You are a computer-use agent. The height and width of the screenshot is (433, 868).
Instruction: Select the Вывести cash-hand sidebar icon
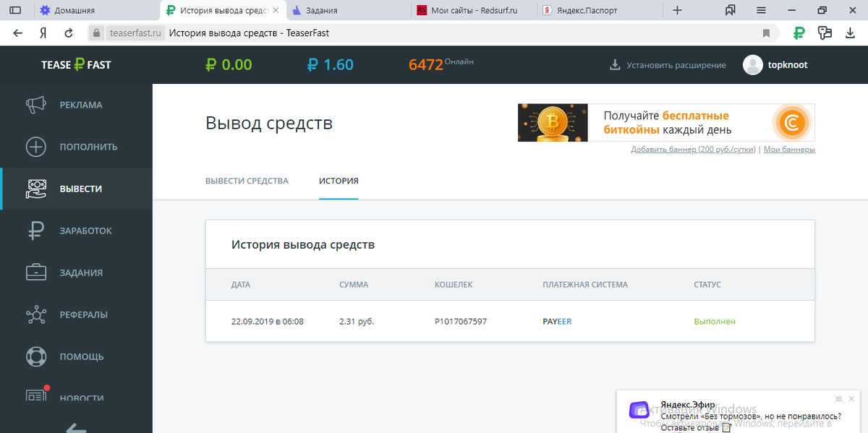36,189
